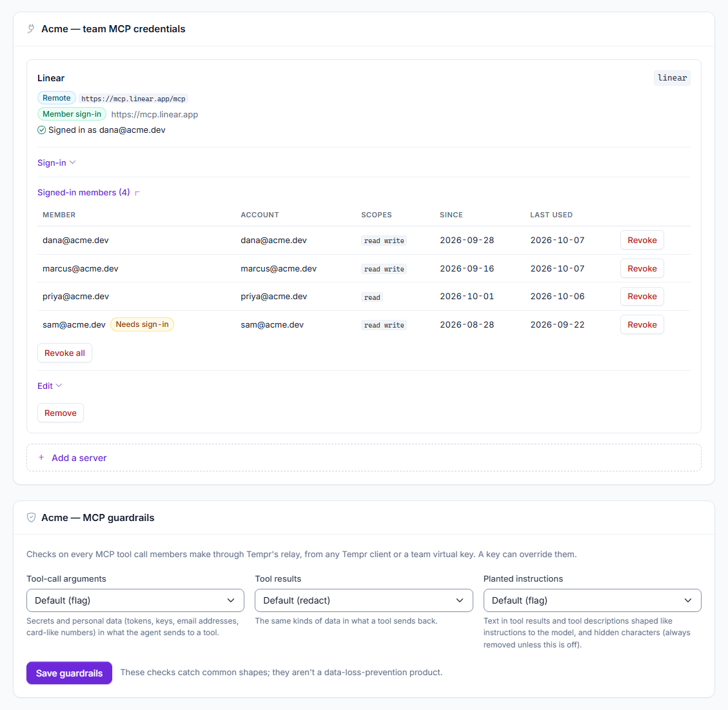Image resolution: width=728 pixels, height=710 pixels.
Task: Click the linear tag on the card
Action: point(672,78)
